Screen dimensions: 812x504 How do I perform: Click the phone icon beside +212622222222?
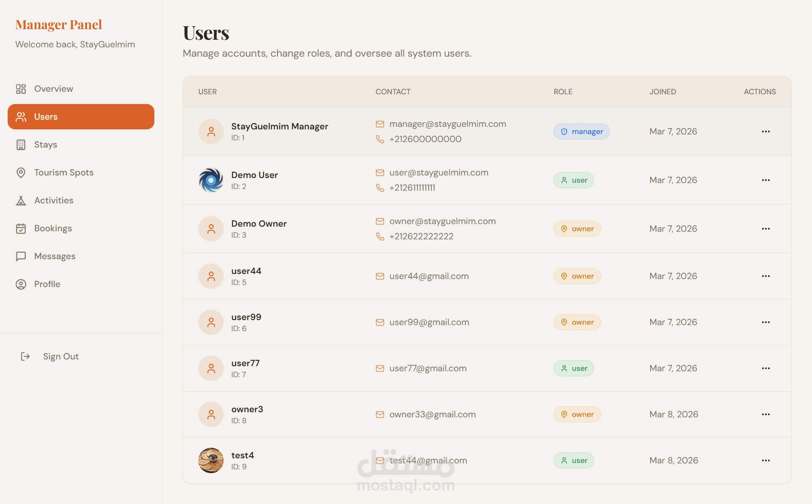tap(380, 236)
